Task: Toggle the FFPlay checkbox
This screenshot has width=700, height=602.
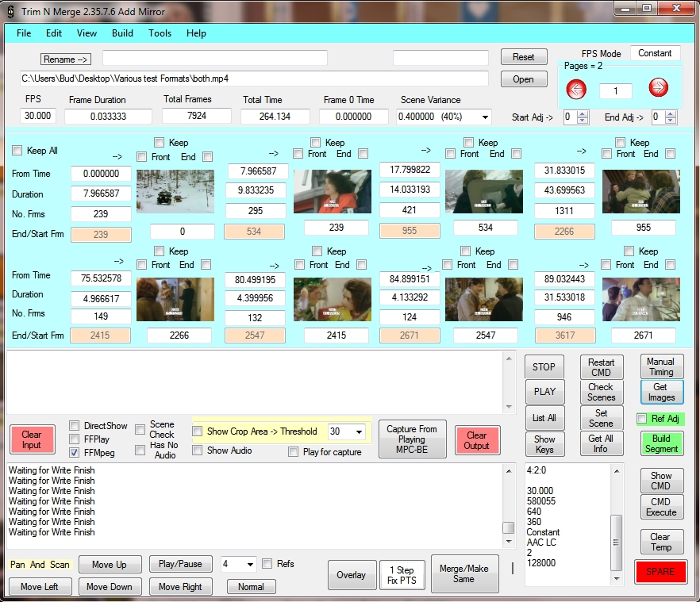Action: 75,439
